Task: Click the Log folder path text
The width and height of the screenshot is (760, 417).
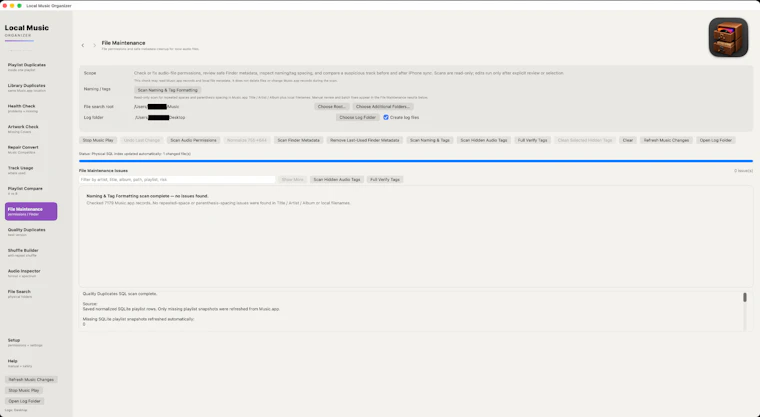Action: click(160, 117)
